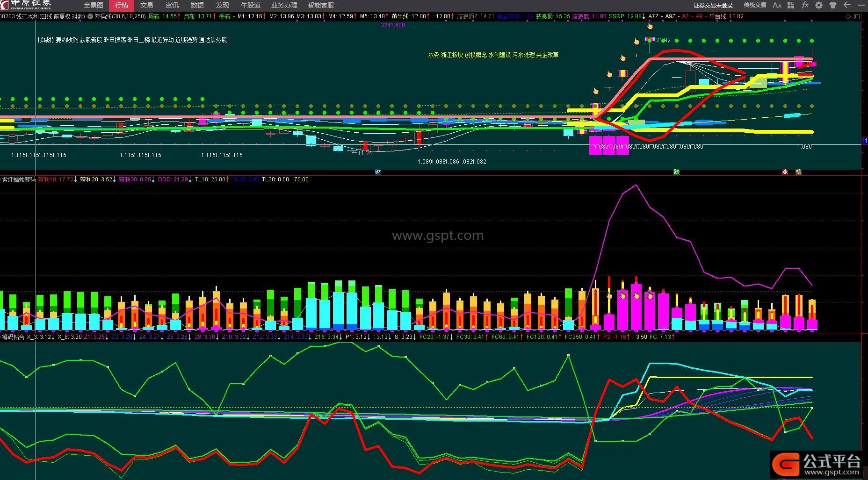Open the fx formula manager
The height and width of the screenshot is (480, 868).
(x=804, y=5)
